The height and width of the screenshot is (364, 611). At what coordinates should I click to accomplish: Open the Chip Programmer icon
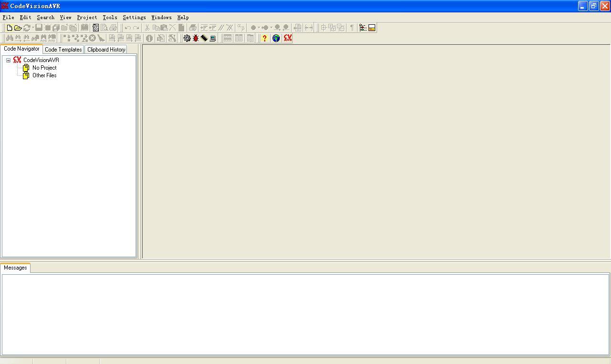coord(204,38)
